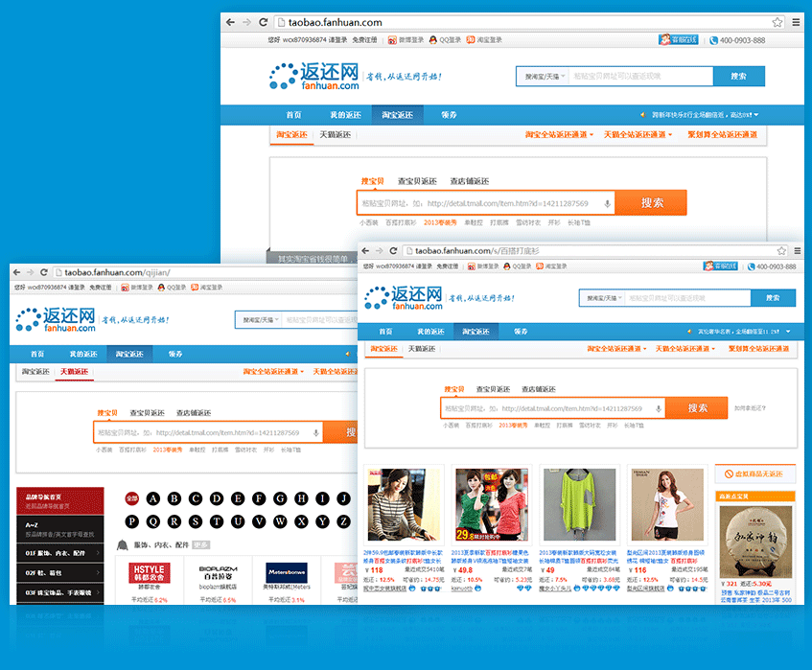
Task: Click the Weibo login icon in homepage window
Action: [392, 40]
